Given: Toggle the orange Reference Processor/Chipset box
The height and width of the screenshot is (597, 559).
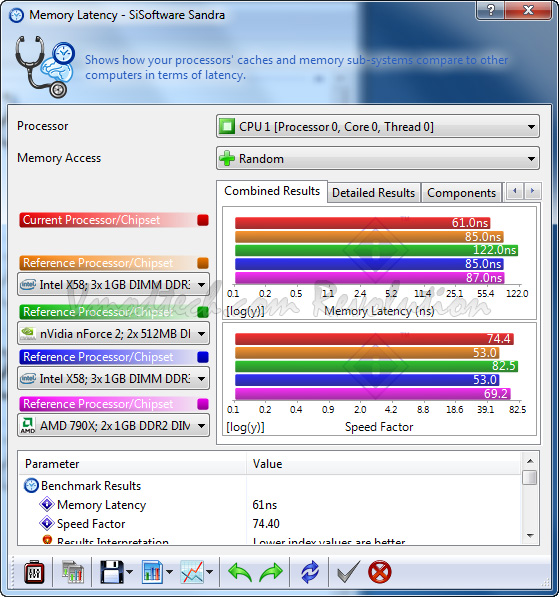Looking at the screenshot, I should 203,263.
